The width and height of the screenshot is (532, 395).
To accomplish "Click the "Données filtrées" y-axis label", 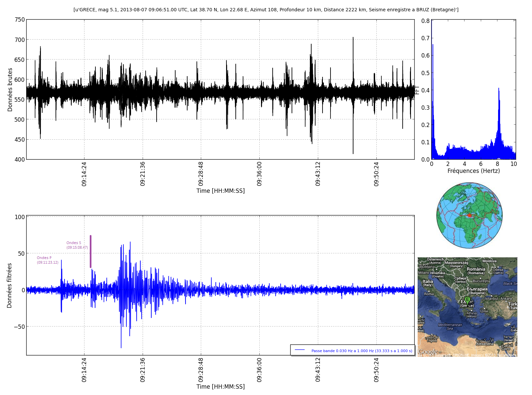I will tap(9, 285).
